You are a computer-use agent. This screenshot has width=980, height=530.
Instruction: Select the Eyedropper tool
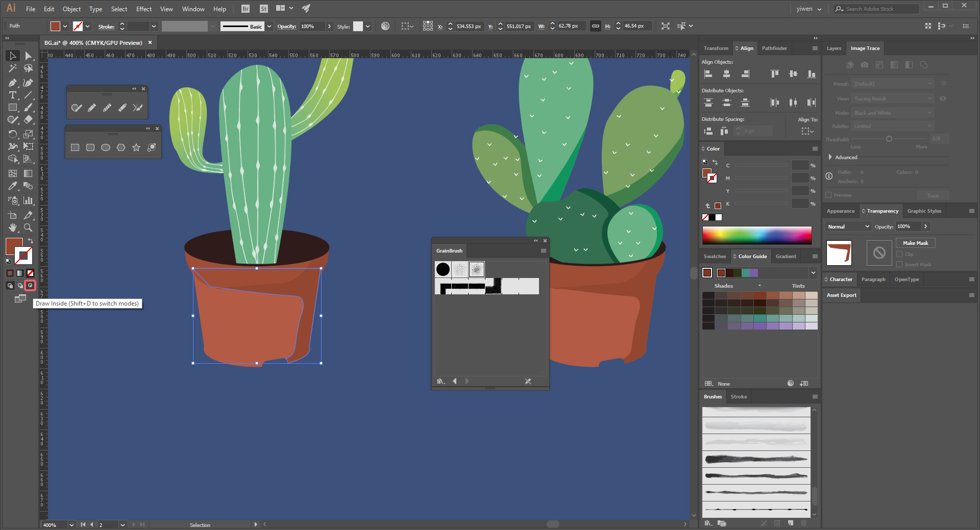point(13,186)
